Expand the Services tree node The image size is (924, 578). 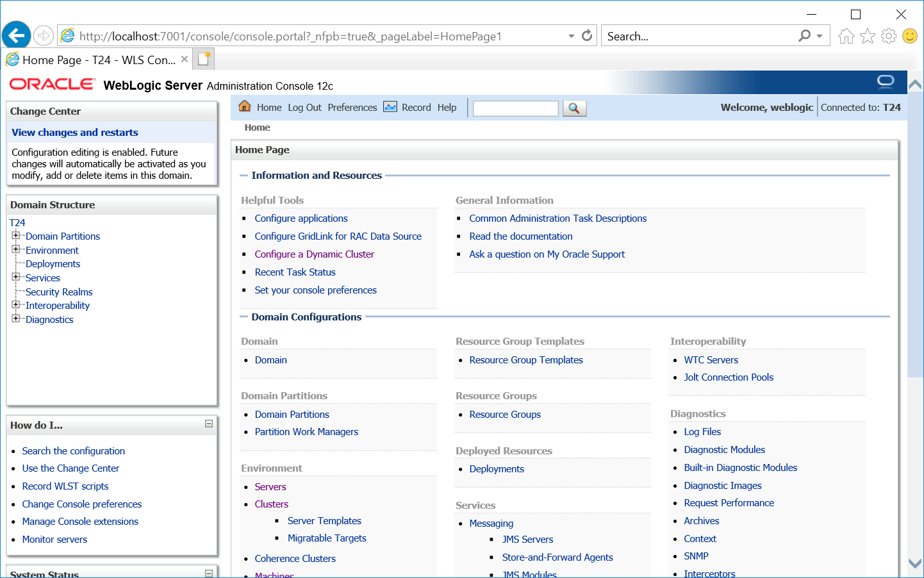coord(16,277)
